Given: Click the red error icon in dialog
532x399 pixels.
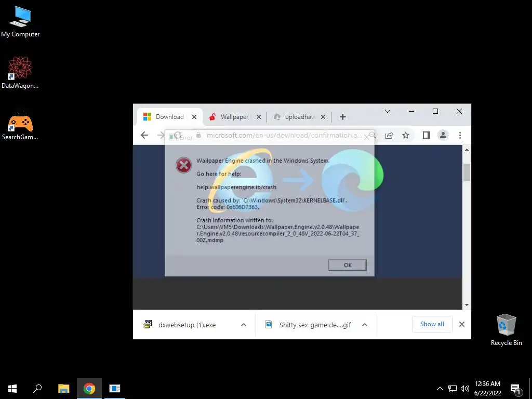Looking at the screenshot, I should point(183,165).
